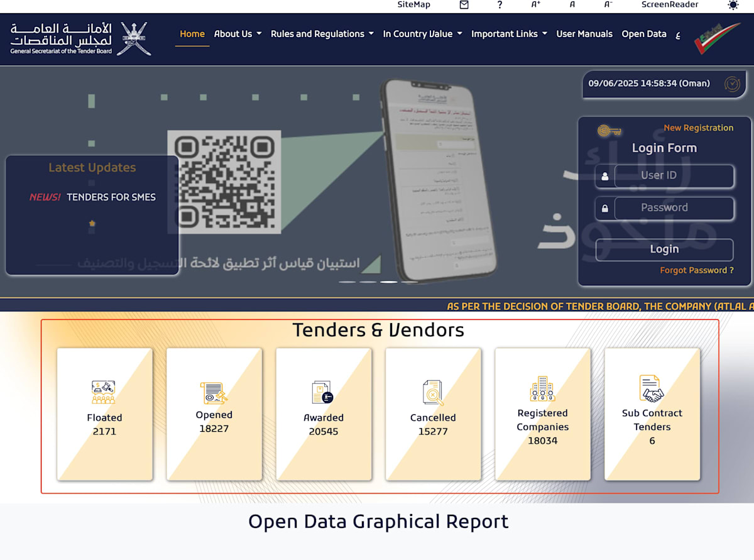Click the eTendering checkmark flag logo
Screen dimensions: 754x560
[717, 38]
